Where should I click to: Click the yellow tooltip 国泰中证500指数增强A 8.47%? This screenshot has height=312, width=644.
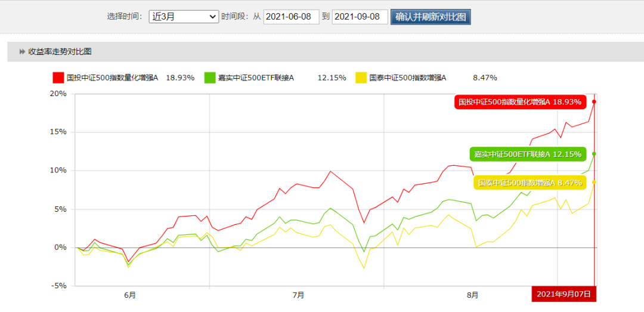click(x=530, y=183)
